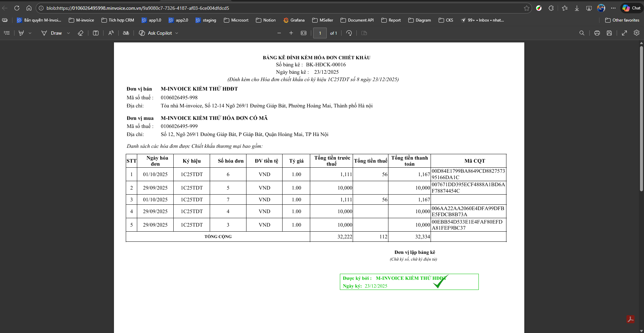644x333 pixels.
Task: Open the Ask Copilot dropdown arrow
Action: click(x=177, y=33)
